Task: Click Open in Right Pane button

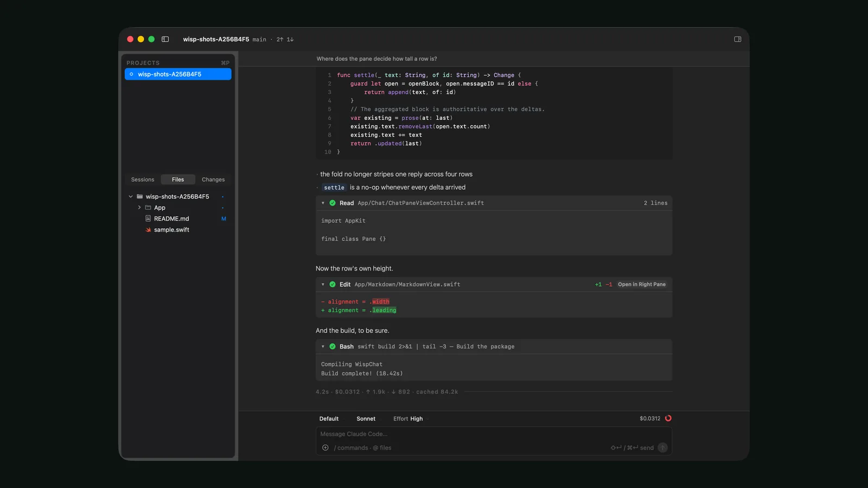Action: tap(642, 284)
